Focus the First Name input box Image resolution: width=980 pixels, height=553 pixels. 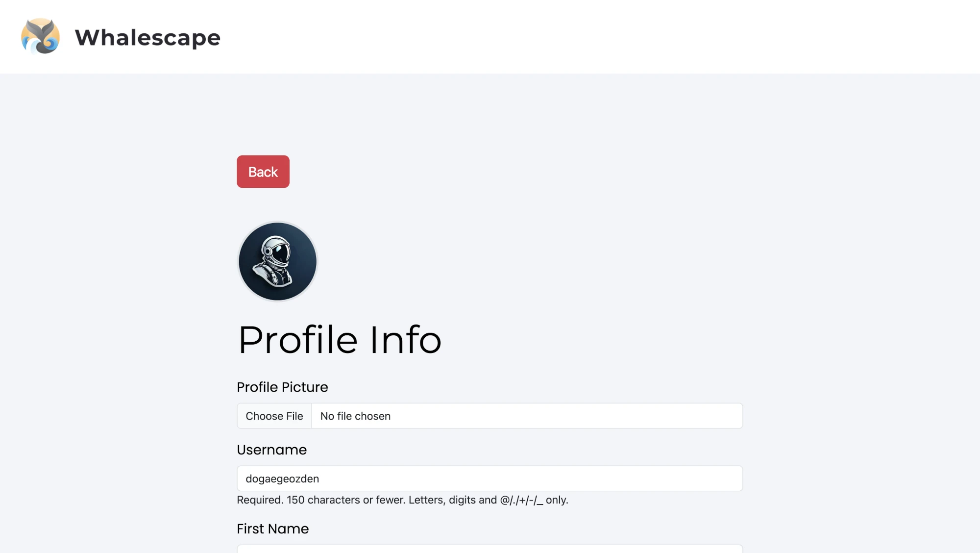point(490,549)
